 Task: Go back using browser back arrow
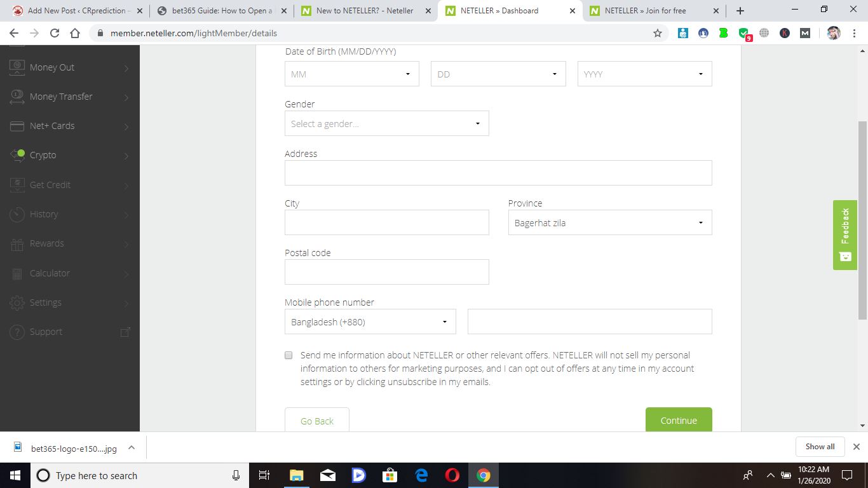click(x=14, y=33)
